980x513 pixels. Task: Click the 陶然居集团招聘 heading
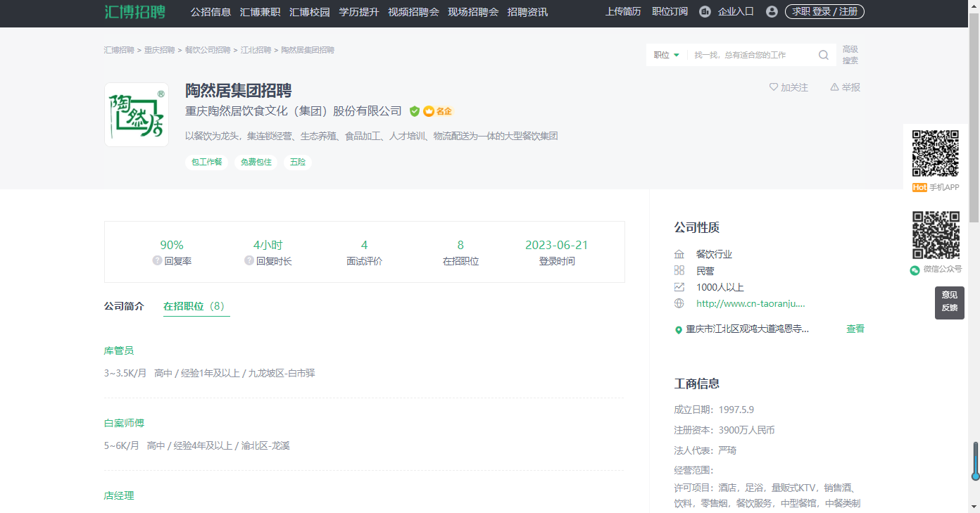click(239, 91)
